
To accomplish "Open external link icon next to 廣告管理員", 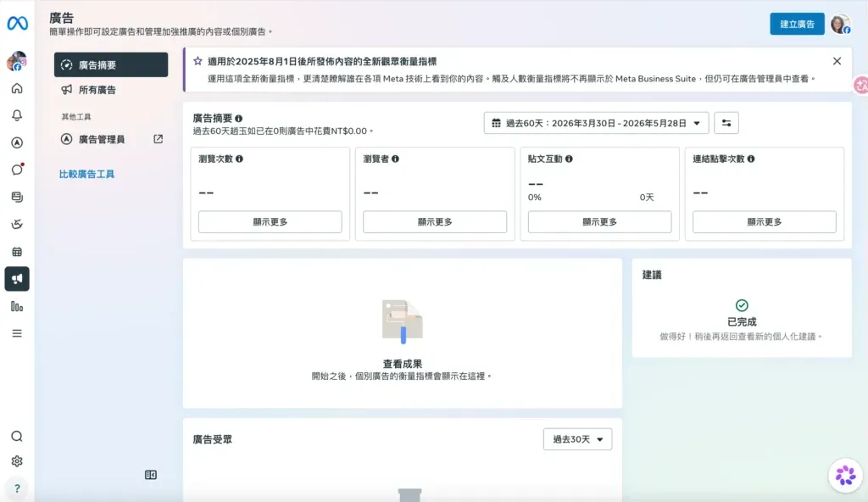I will pos(159,139).
